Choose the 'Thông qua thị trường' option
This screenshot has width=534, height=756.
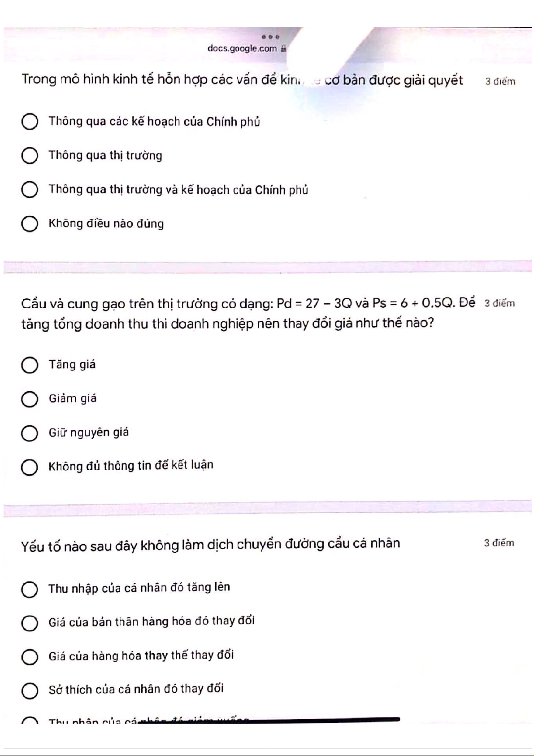(30, 156)
